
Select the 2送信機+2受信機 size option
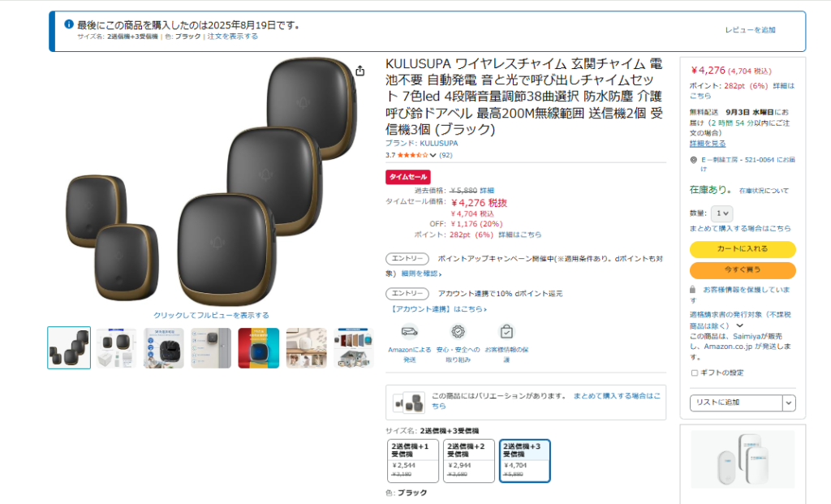(x=468, y=460)
